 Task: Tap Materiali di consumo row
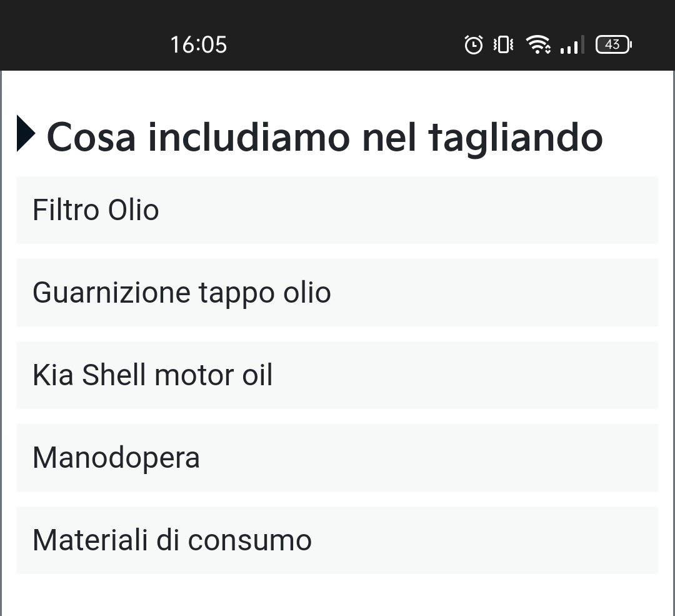337,540
